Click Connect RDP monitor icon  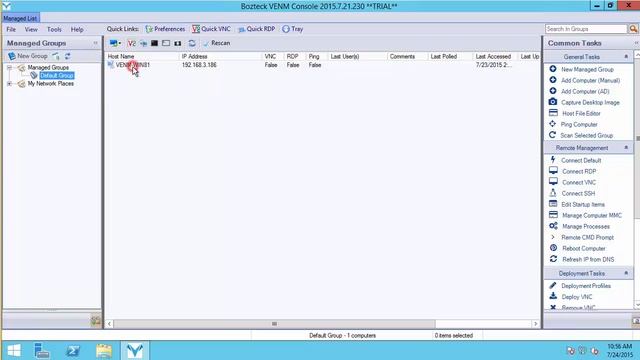(553, 171)
